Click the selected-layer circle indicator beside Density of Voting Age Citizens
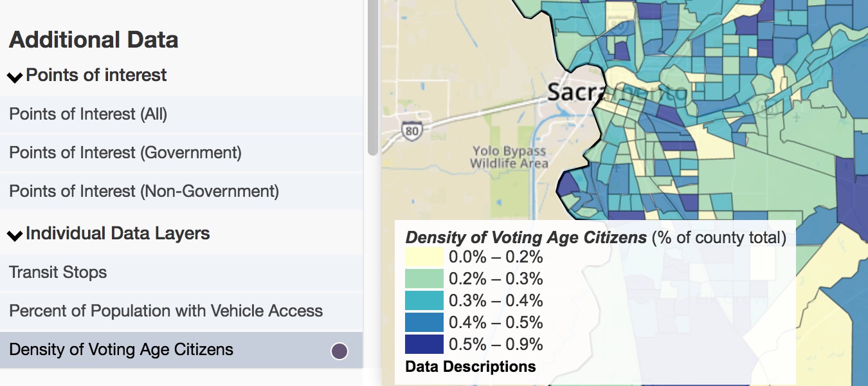Screen dimensions: 868x386 click(339, 351)
